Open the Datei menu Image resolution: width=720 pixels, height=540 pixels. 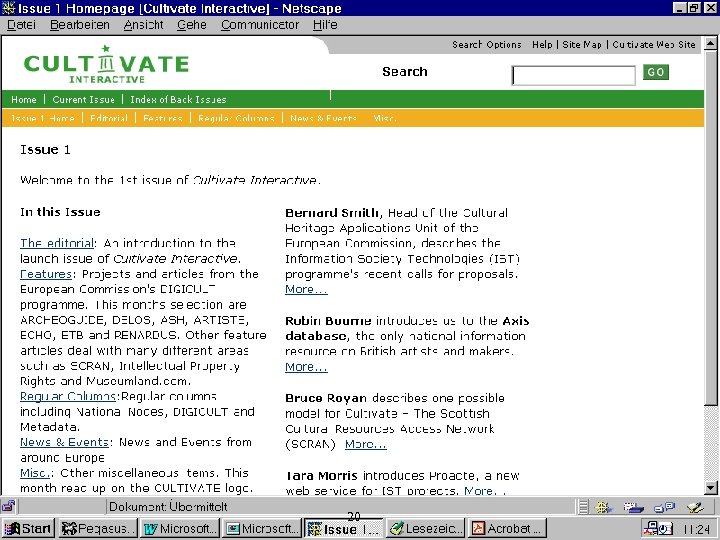click(x=21, y=25)
